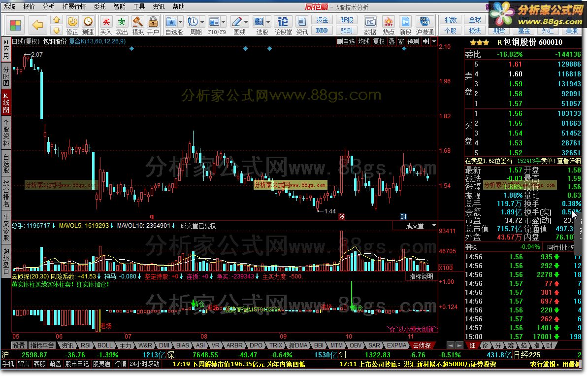Expand the 自选股 dropdown arrow
Image resolution: width=588 pixels, height=376 pixels.
[180, 22]
